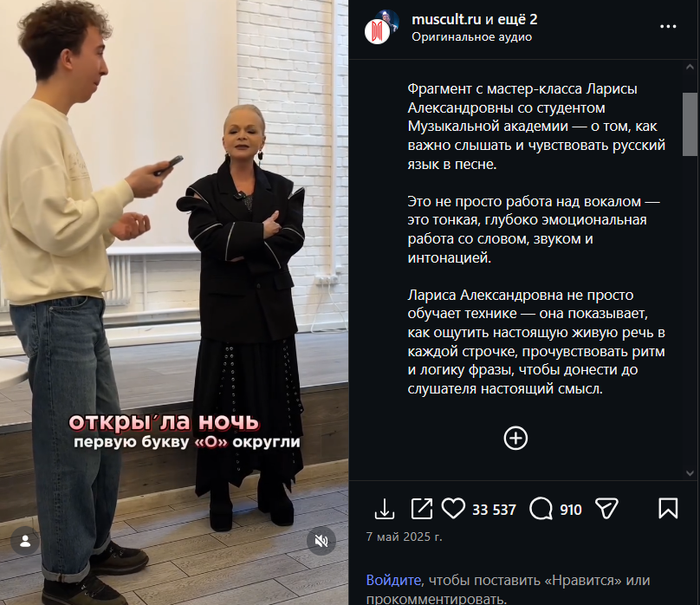
Task: Pause the video by clicking the frame
Action: click(174, 268)
